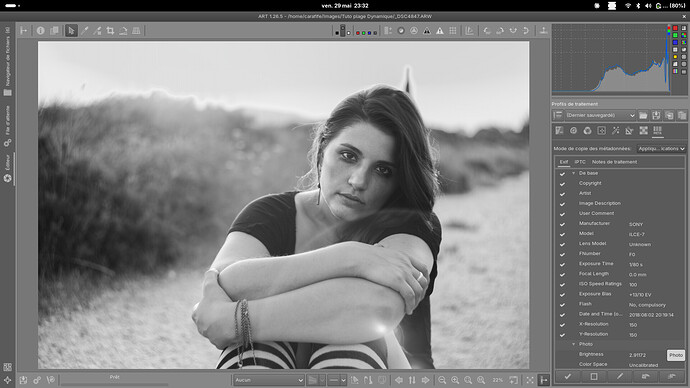Toggle clipped highlight warning triangle
This screenshot has width=690, height=388.
click(x=440, y=31)
